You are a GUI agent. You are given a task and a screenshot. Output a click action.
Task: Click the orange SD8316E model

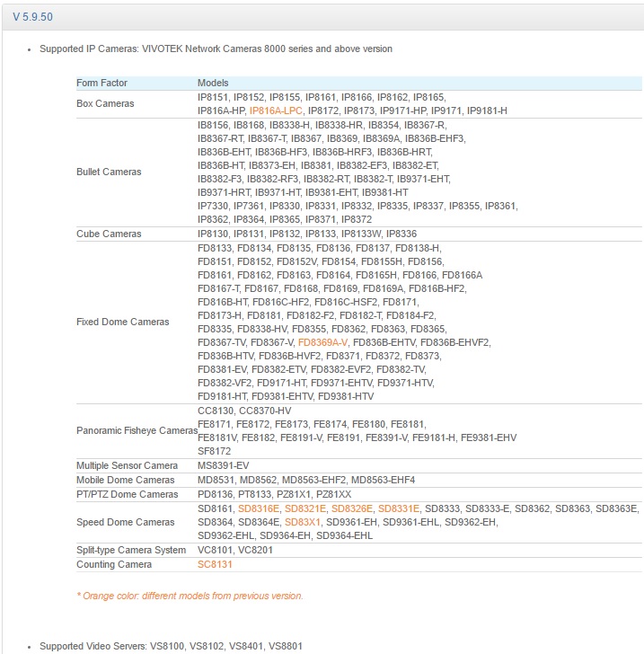(258, 508)
